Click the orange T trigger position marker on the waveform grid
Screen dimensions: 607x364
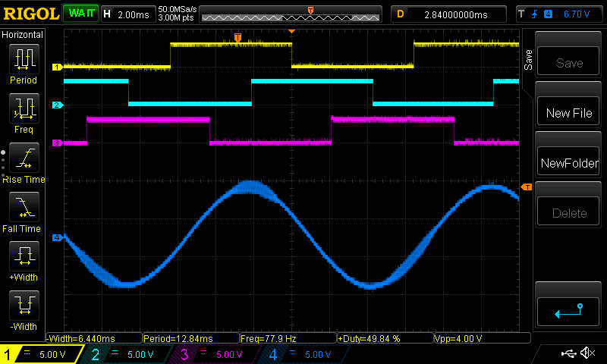[x=237, y=37]
